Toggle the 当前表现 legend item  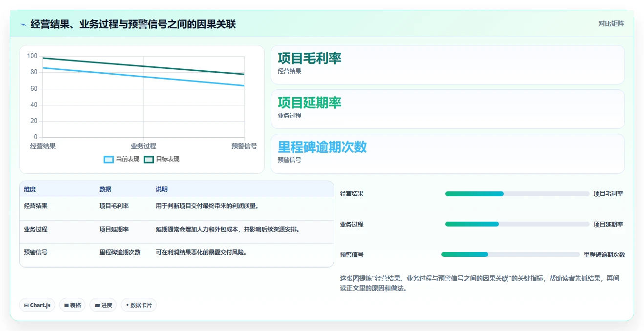(122, 159)
